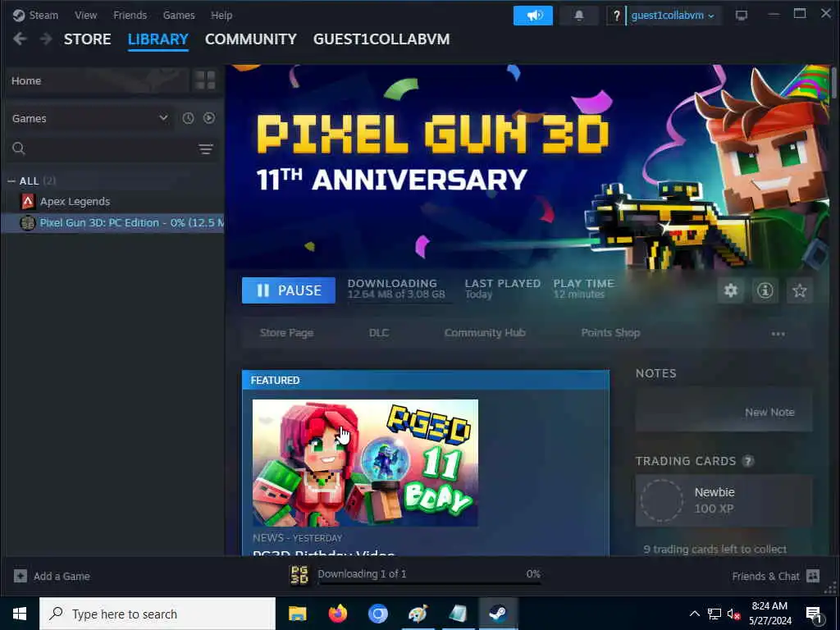Viewport: 840px width, 630px height.
Task: Switch to Big Picture mode monitor icon
Action: pos(742,16)
